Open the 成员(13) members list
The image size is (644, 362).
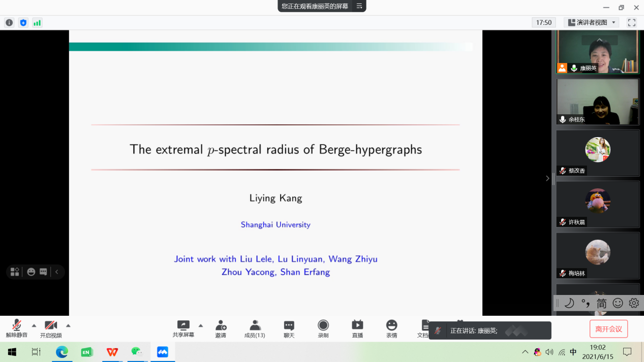(255, 328)
